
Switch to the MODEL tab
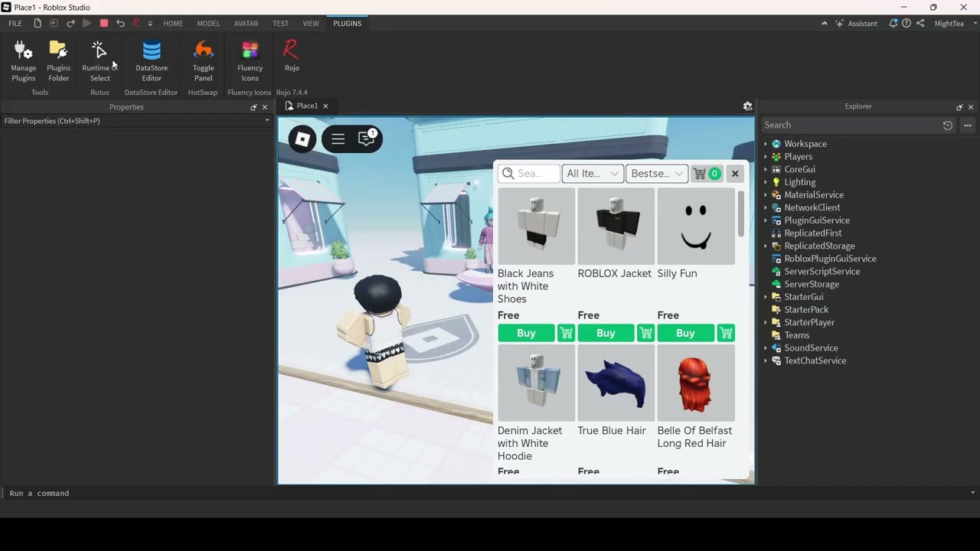208,24
